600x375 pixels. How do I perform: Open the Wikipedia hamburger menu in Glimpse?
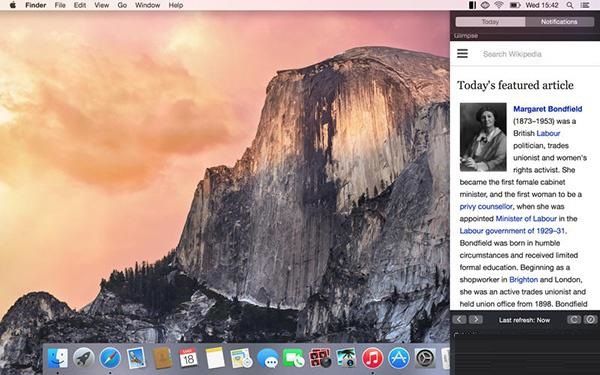(462, 54)
